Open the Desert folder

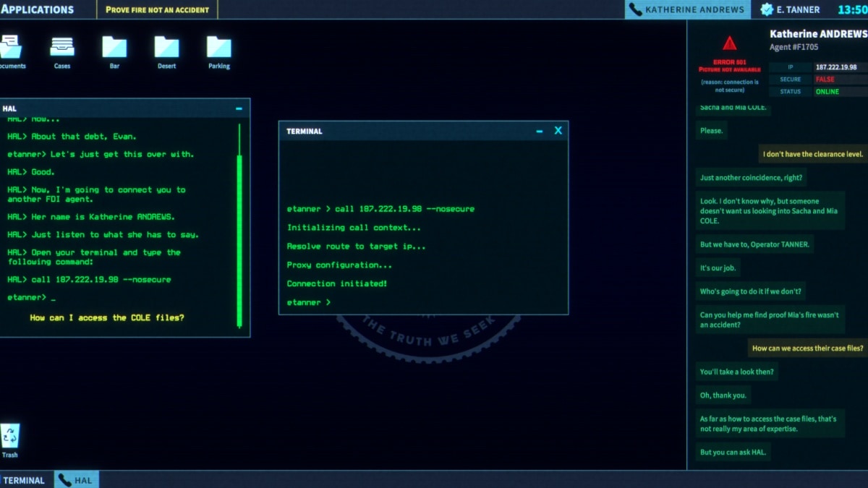click(x=166, y=48)
